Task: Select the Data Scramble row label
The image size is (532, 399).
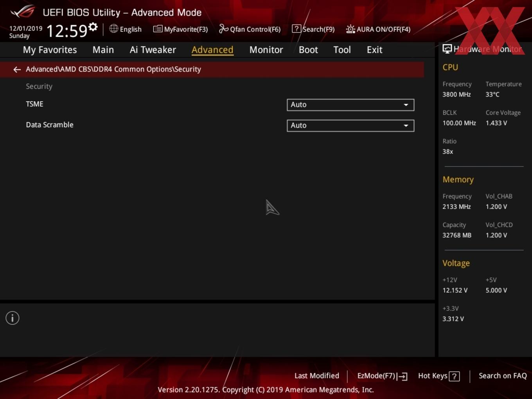Action: pyautogui.click(x=50, y=125)
